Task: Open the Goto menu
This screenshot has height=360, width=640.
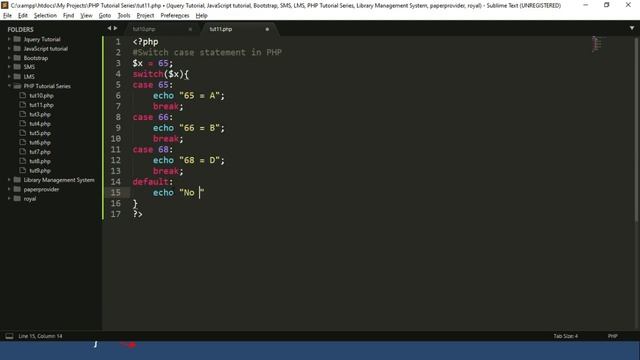Action: pos(104,16)
